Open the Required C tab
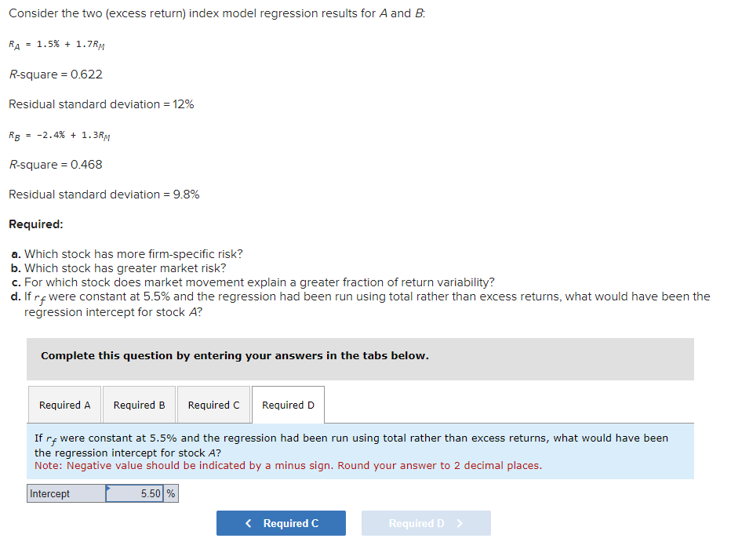742x560 pixels. coord(213,405)
